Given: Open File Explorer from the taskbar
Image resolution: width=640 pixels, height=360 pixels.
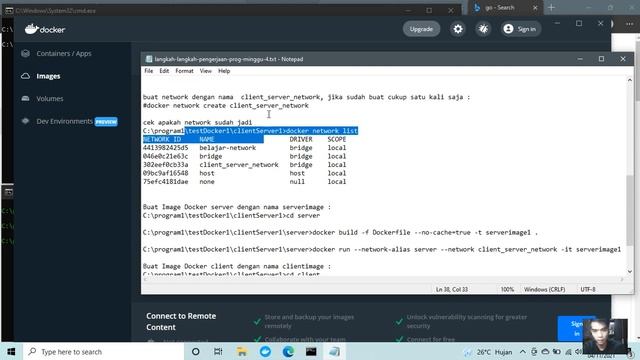Looking at the screenshot, I should pos(242,352).
